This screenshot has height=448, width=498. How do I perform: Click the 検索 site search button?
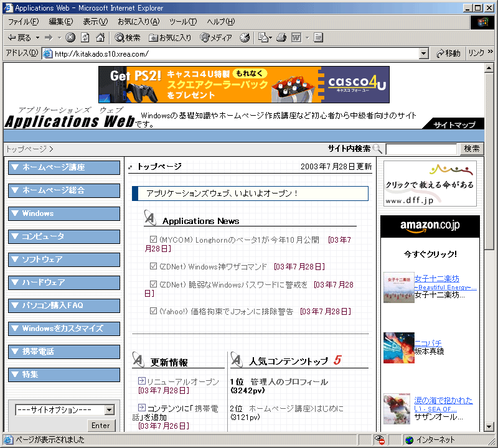[472, 149]
